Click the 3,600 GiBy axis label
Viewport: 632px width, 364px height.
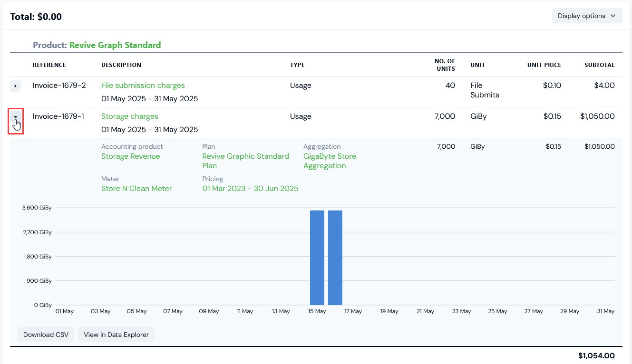pos(37,208)
